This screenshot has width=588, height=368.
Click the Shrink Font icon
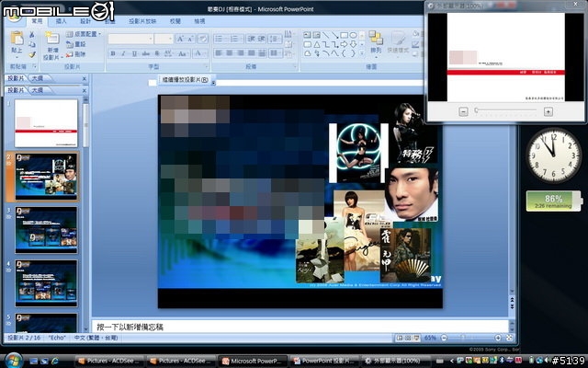190,39
